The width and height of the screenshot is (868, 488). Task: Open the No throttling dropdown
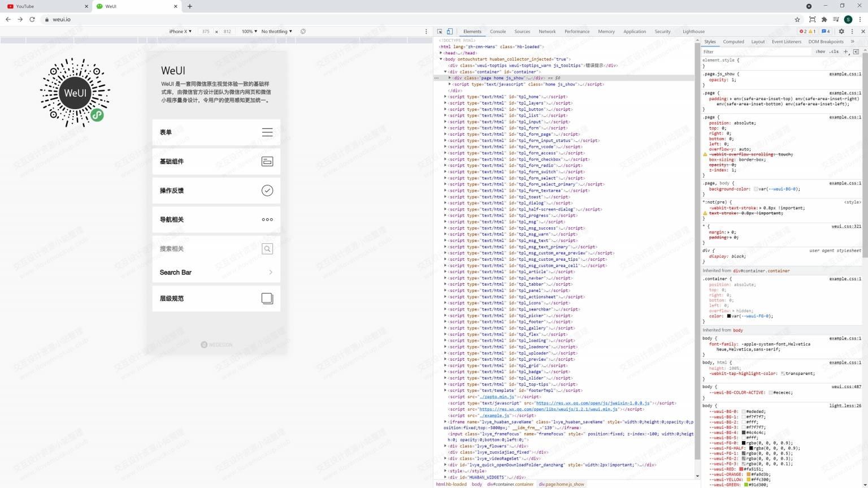tap(276, 32)
